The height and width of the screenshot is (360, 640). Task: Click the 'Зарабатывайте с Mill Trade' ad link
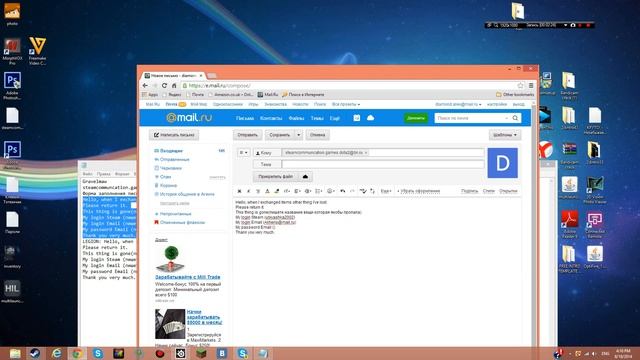(187, 277)
